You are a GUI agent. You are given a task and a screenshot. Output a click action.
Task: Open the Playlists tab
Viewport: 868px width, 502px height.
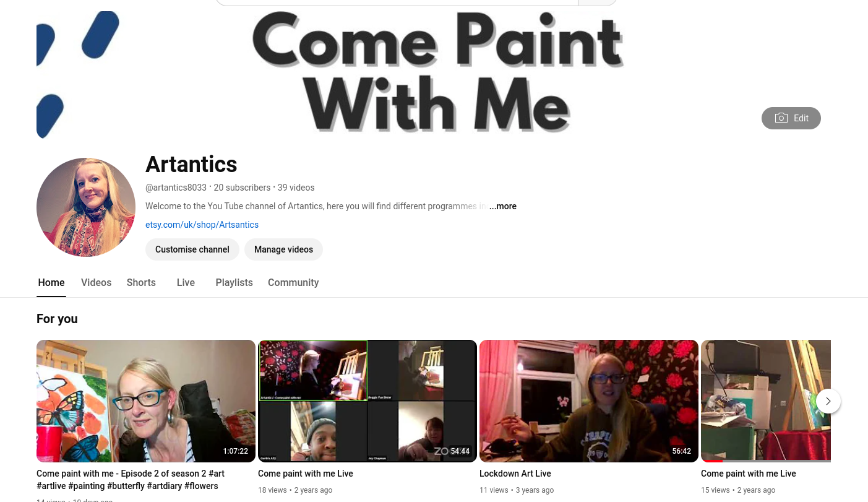[x=234, y=282]
